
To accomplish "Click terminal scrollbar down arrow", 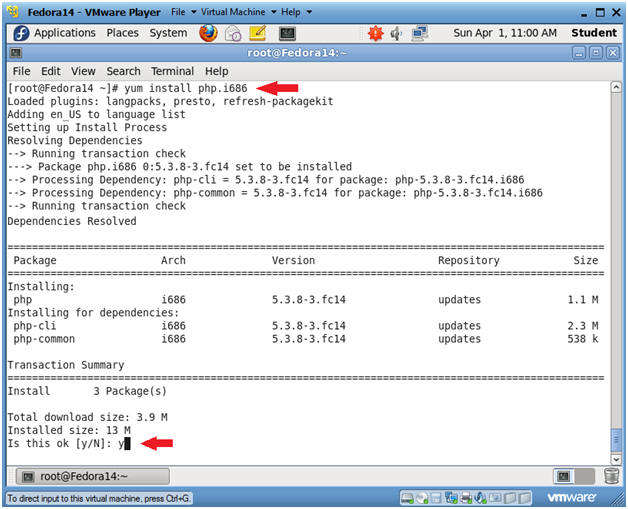I will [616, 459].
